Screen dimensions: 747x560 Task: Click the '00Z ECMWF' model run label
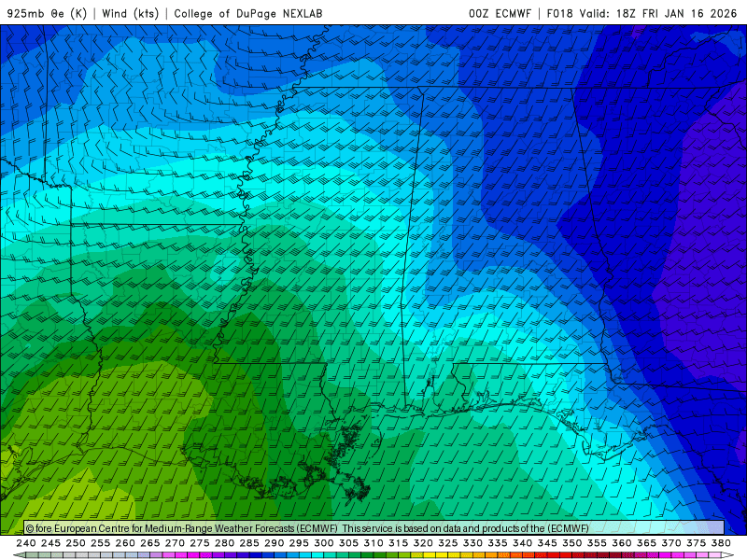coord(500,13)
